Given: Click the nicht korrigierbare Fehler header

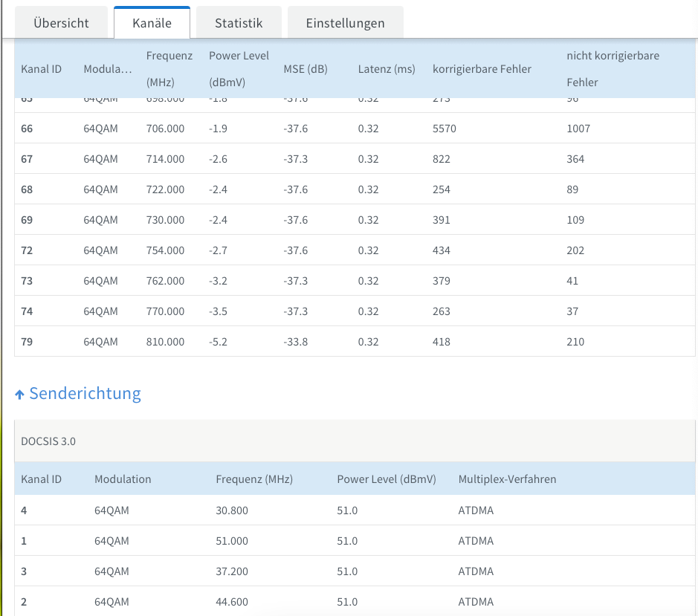Looking at the screenshot, I should 613,68.
